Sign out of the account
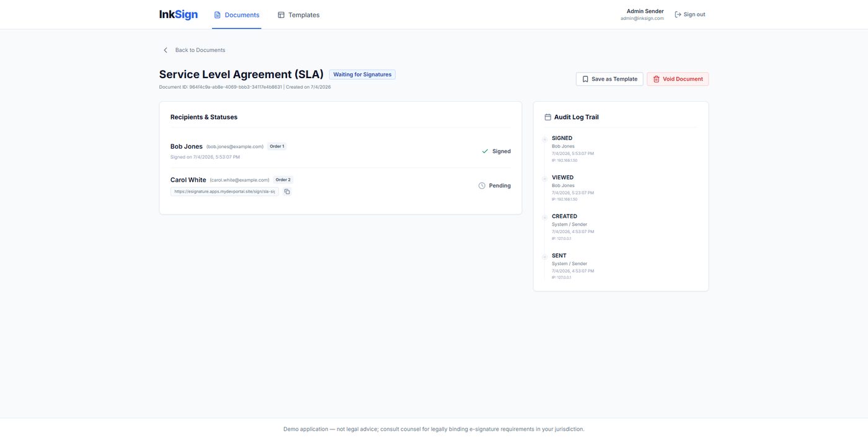 [689, 14]
